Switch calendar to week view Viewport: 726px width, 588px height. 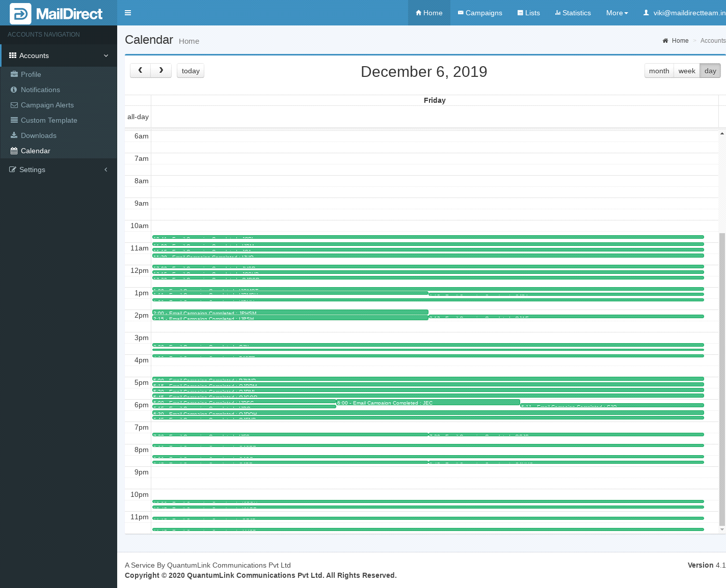686,71
